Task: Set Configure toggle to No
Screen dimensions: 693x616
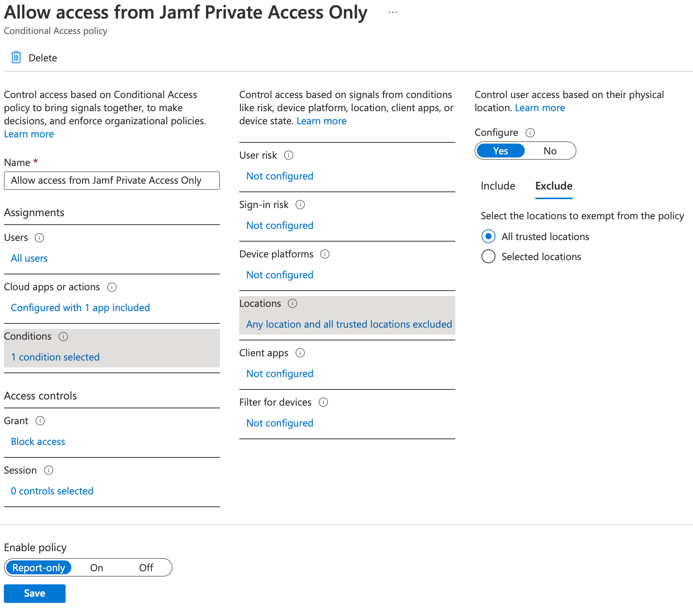Action: pos(550,151)
